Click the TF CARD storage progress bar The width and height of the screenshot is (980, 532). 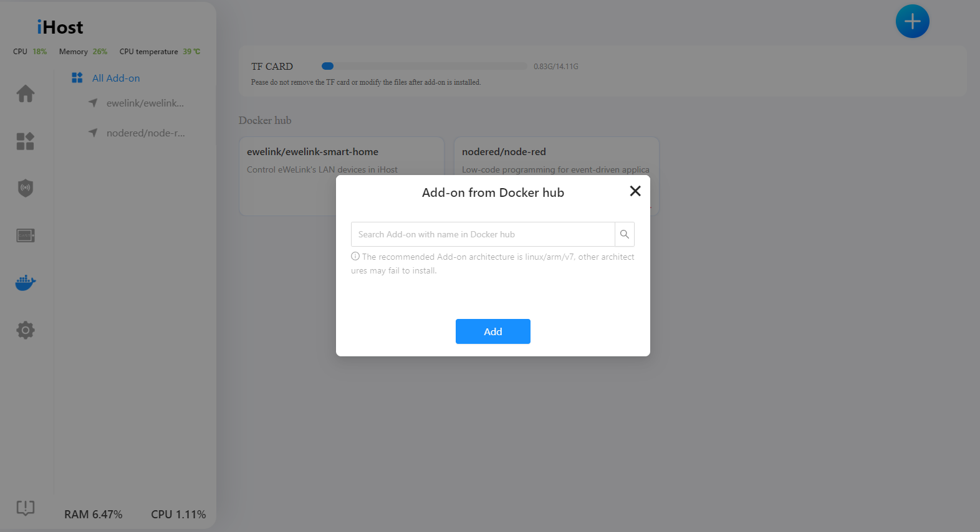[x=425, y=66]
